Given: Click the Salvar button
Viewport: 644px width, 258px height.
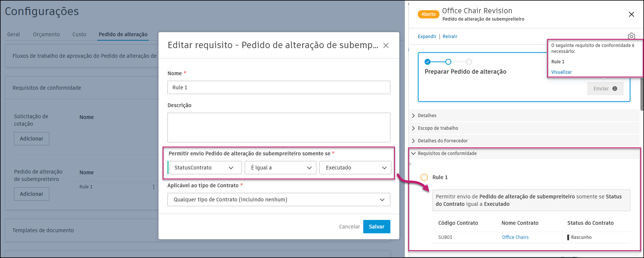Looking at the screenshot, I should click(376, 226).
